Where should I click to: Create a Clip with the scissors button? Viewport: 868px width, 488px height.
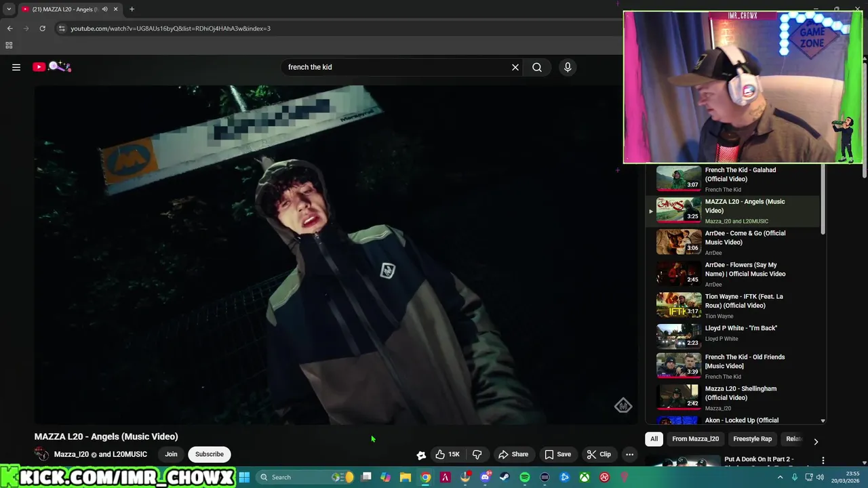pos(599,454)
